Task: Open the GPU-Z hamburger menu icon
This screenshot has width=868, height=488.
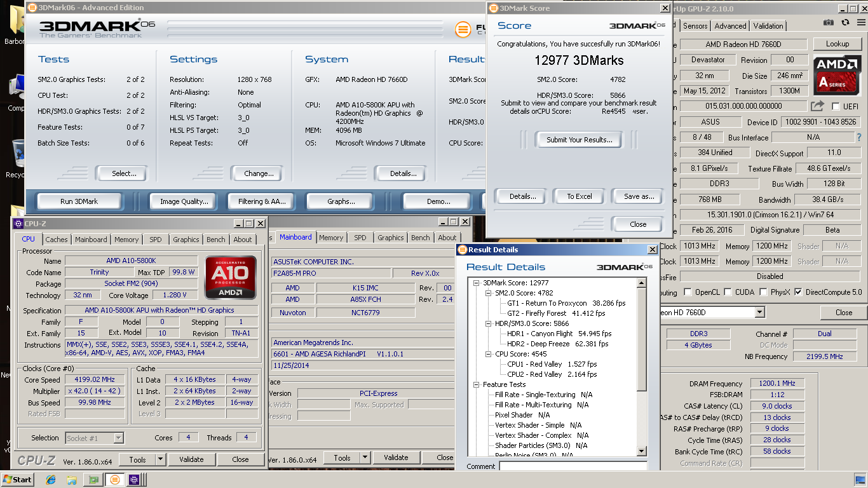Action: (860, 22)
